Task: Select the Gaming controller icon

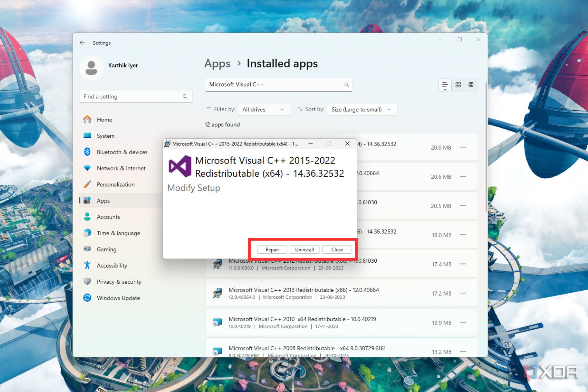Action: pos(87,249)
